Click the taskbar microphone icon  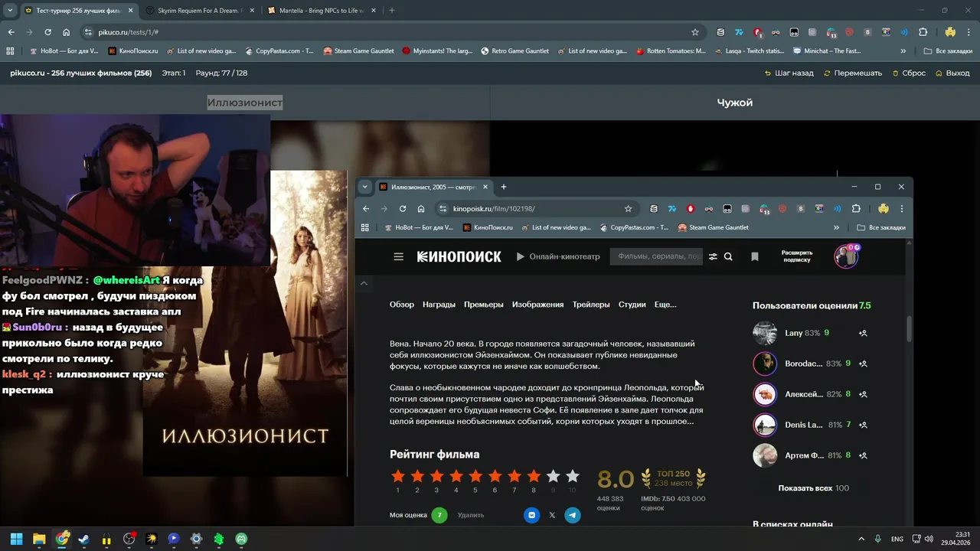coord(878,539)
